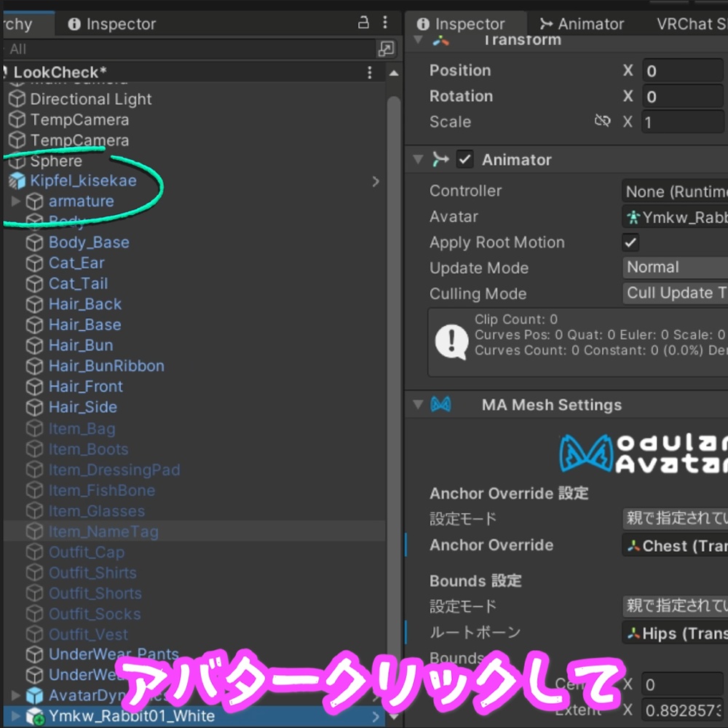Click the padlock icon in the Hierarchy header
This screenshot has width=728, height=728.
(363, 23)
